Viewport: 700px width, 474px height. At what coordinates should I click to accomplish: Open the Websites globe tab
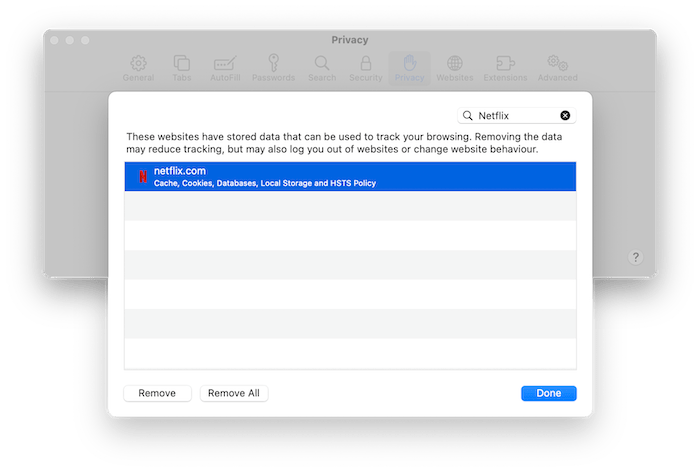[x=454, y=68]
